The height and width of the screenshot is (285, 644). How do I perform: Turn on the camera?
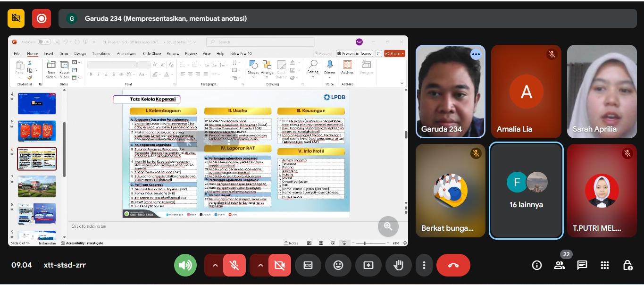[x=279, y=265]
